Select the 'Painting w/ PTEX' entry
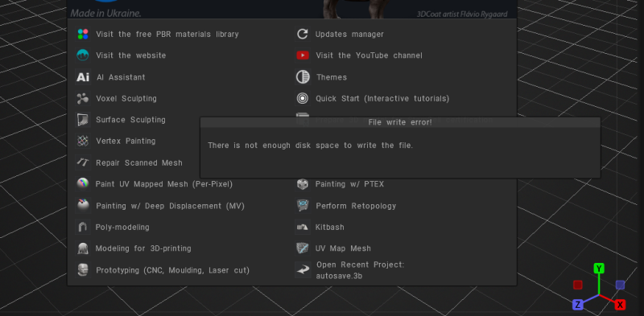The image size is (644, 316). [x=349, y=184]
